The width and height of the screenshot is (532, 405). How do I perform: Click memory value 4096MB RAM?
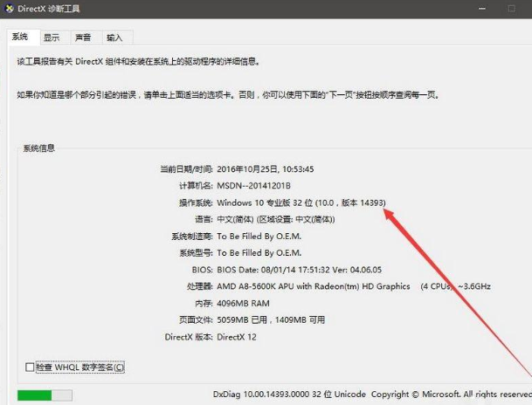(243, 304)
